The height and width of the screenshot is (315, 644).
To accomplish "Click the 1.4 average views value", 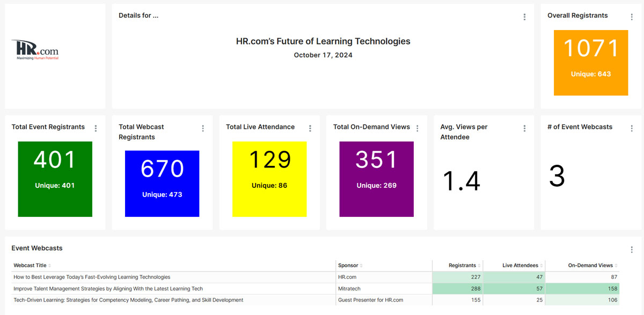I will click(x=461, y=180).
